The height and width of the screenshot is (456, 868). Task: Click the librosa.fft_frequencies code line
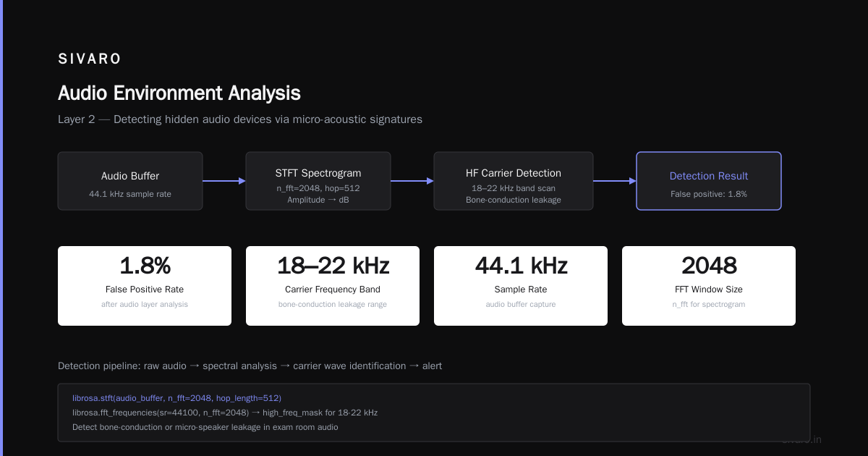click(x=225, y=413)
